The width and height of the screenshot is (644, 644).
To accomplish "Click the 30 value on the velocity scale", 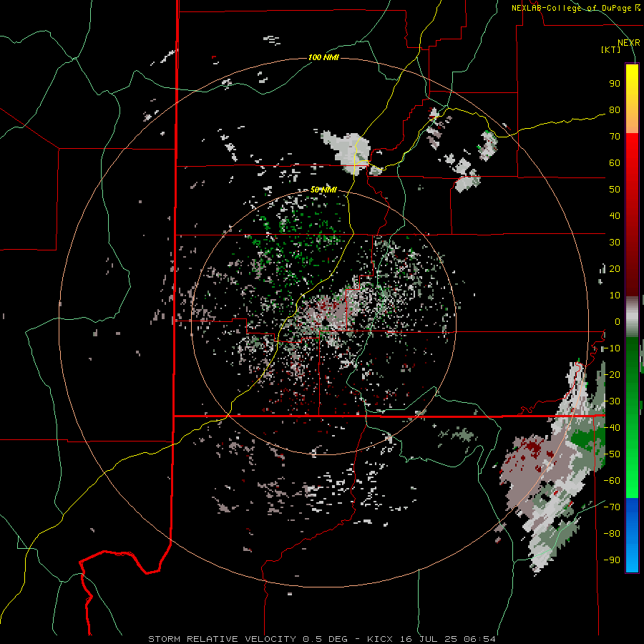I will (x=615, y=243).
